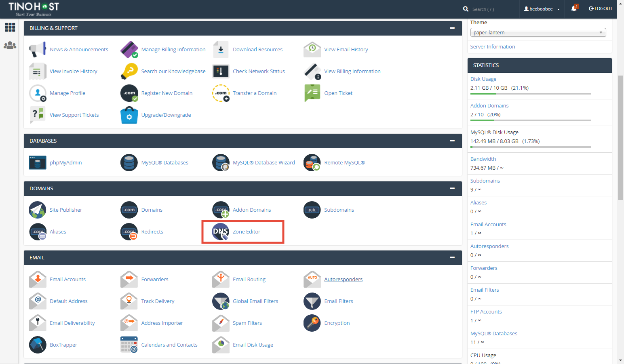
Task: Open the Default Address link
Action: [x=69, y=301]
